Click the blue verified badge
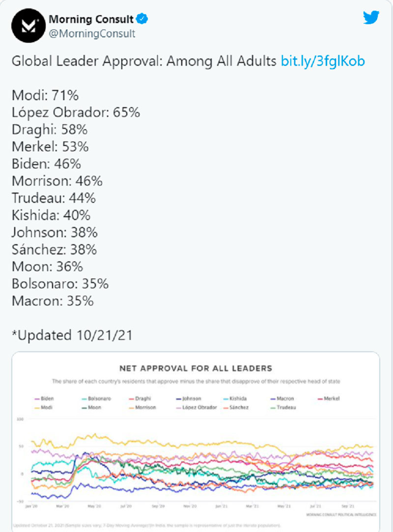 pyautogui.click(x=142, y=20)
